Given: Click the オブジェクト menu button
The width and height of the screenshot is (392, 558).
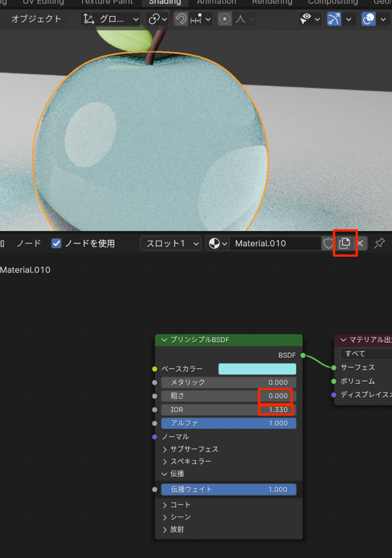Looking at the screenshot, I should click(36, 19).
